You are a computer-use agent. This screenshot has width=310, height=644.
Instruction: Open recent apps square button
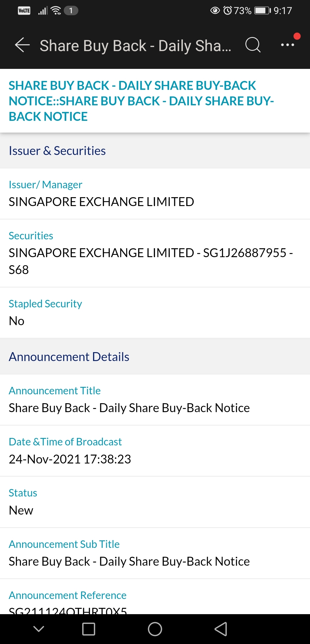(89, 629)
